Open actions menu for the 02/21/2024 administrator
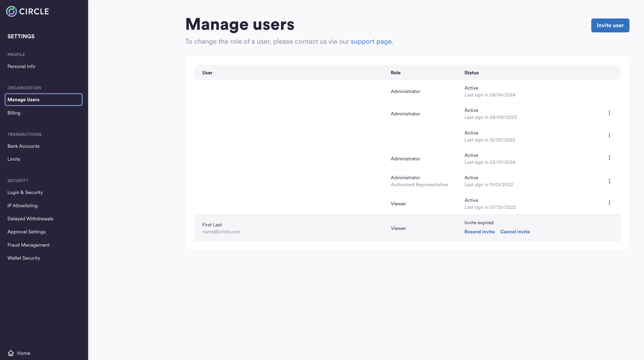 coord(609,158)
